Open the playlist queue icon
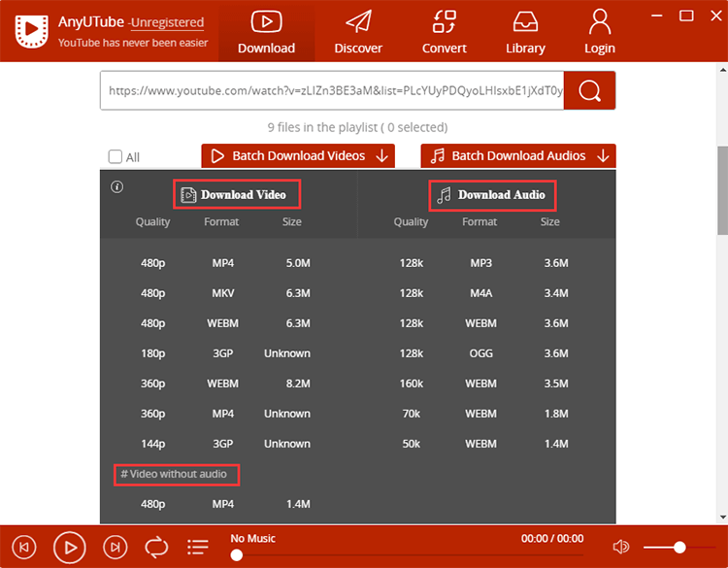The image size is (728, 568). tap(198, 547)
